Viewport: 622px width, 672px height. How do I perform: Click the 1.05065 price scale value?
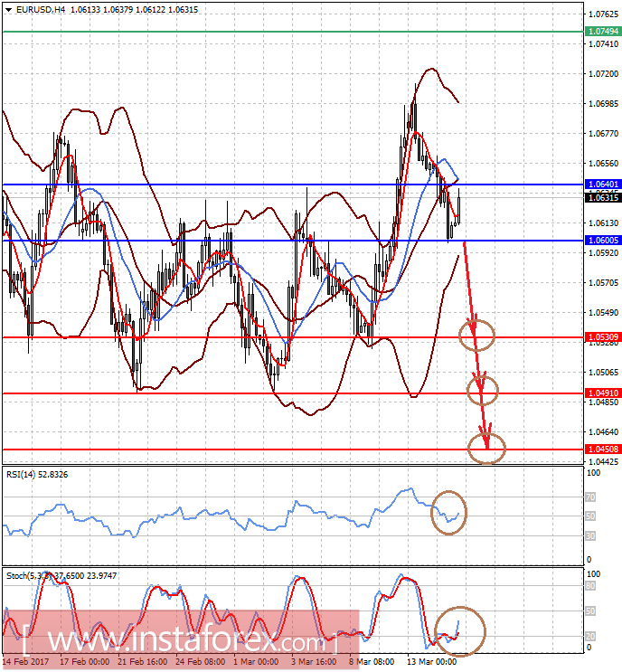pos(604,372)
